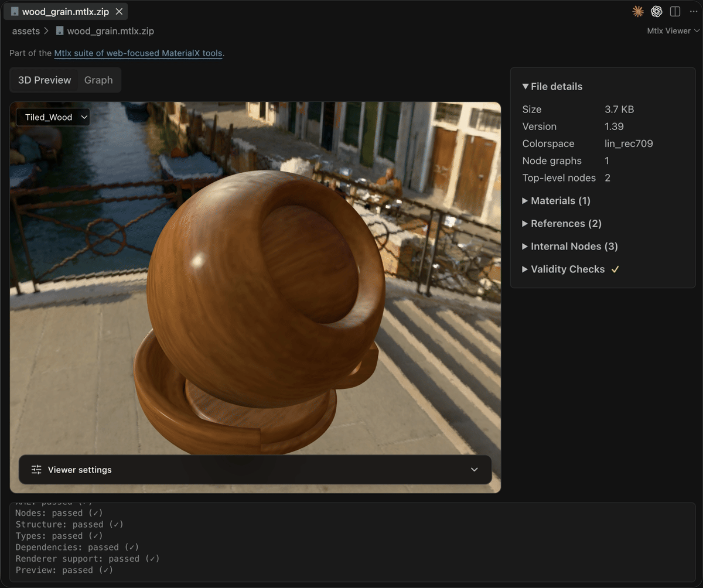Collapse the File details section
Viewport: 703px width, 588px height.
click(x=552, y=86)
